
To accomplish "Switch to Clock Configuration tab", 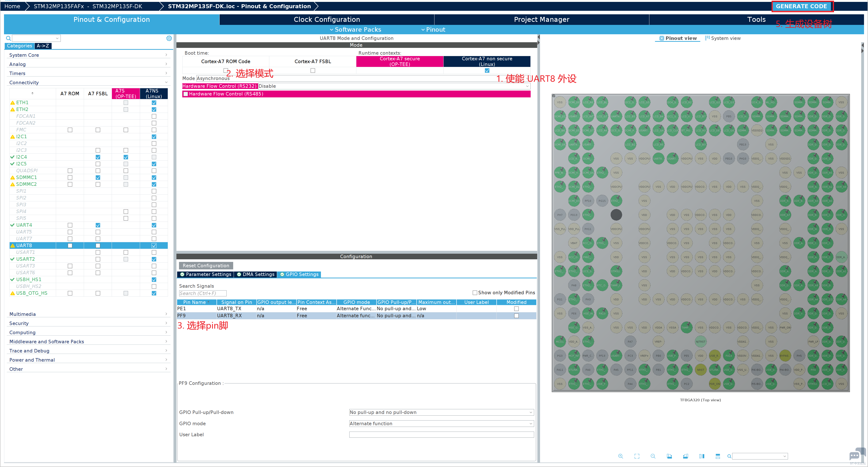I will [x=327, y=19].
